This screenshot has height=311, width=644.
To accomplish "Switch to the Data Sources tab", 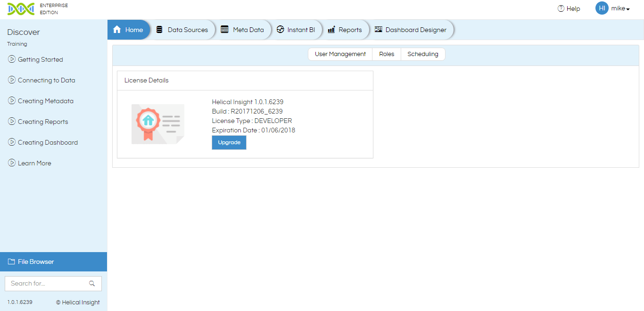I will click(182, 30).
